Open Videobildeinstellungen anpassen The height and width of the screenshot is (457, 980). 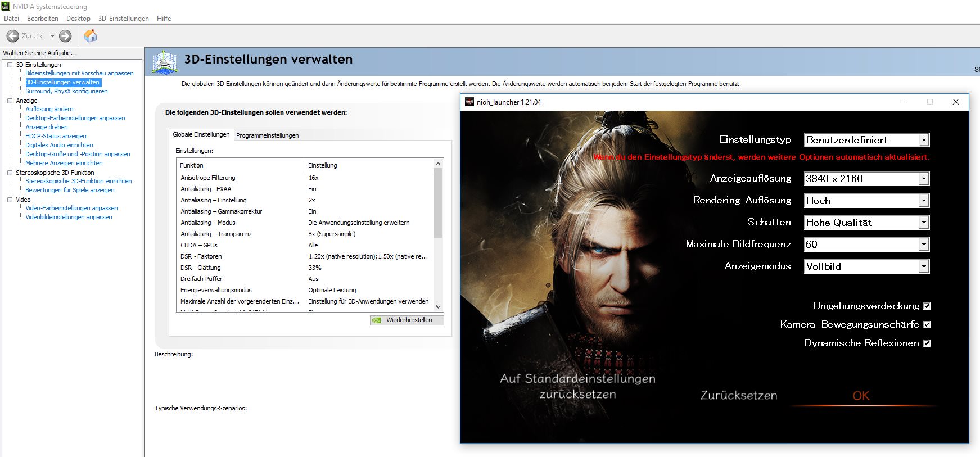point(69,217)
